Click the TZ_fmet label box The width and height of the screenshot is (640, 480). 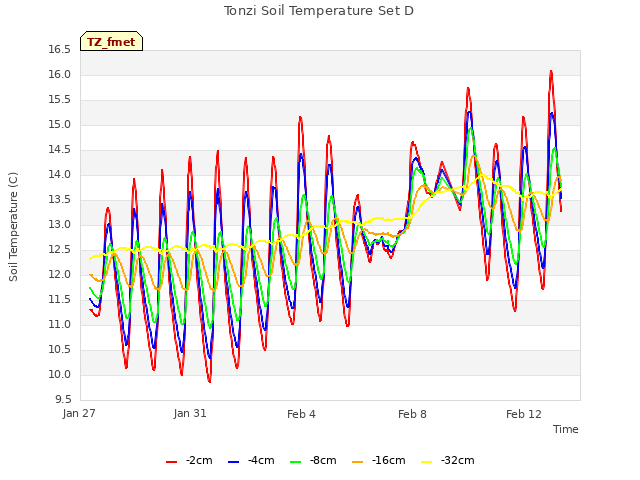[x=111, y=41]
